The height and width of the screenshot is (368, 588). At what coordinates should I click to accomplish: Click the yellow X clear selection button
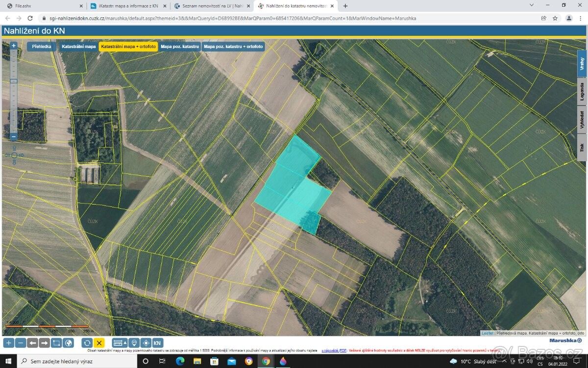tap(99, 343)
